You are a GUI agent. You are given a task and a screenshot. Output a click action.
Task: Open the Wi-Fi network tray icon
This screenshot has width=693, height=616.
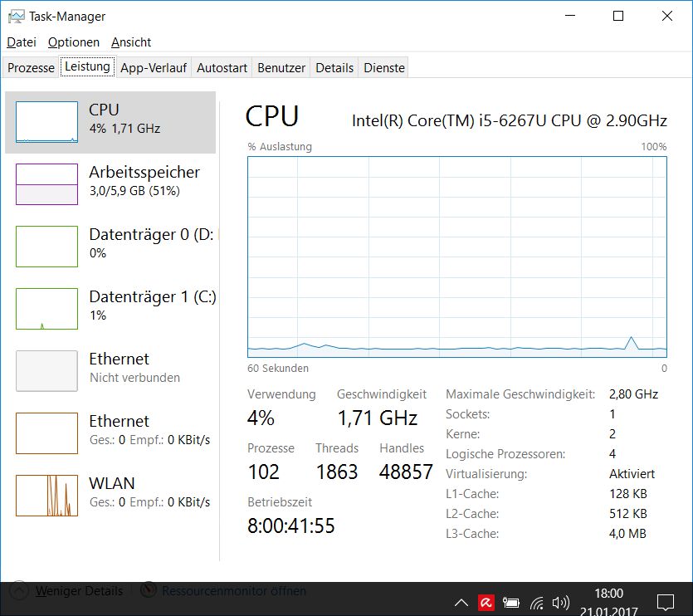[537, 604]
